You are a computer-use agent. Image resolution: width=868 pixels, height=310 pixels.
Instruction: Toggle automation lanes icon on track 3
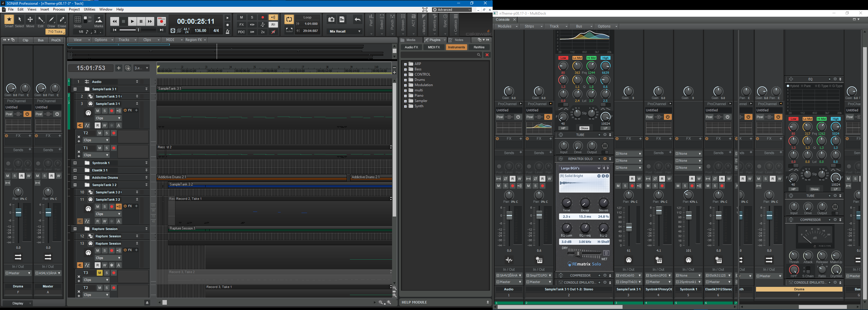pos(87,125)
